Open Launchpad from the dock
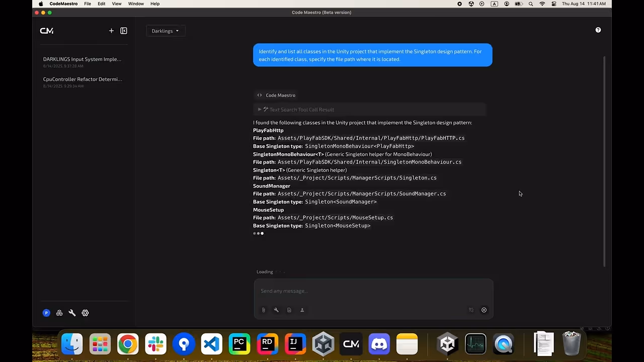 [x=100, y=344]
